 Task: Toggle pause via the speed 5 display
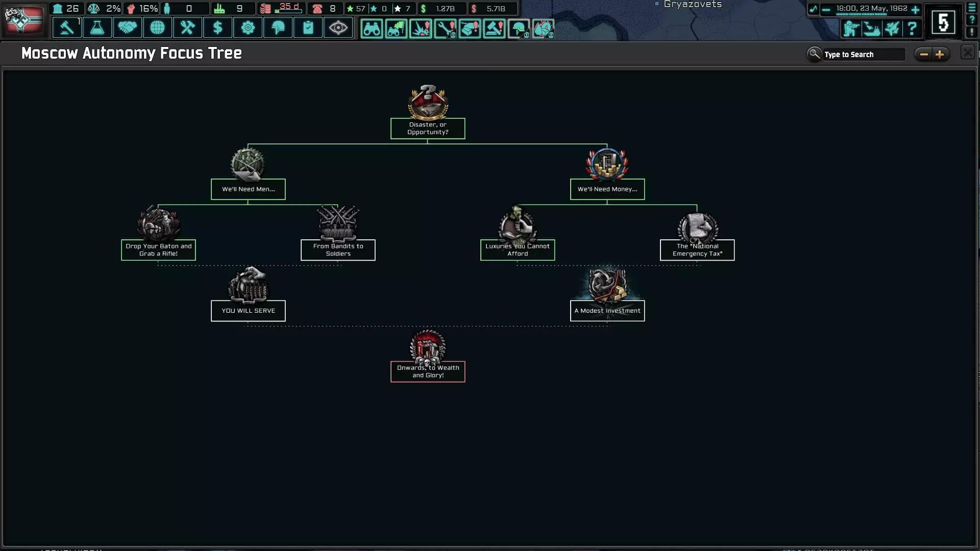point(943,22)
